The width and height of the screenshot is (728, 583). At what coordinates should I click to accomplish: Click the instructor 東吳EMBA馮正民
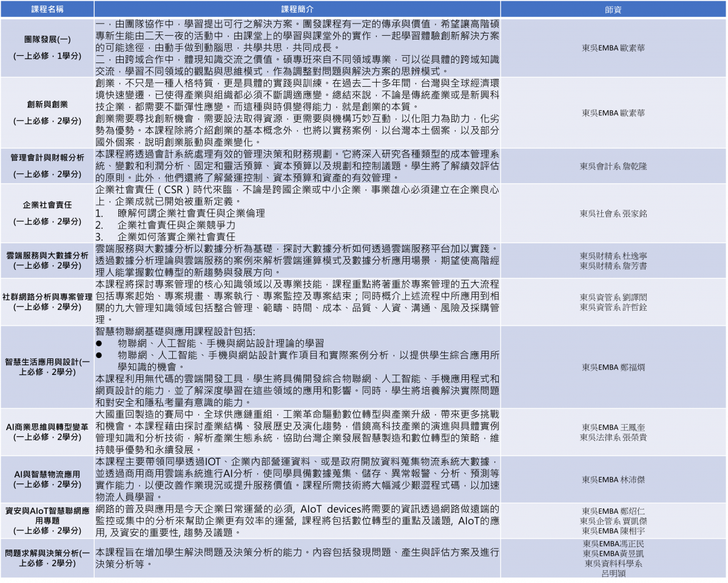tap(613, 544)
